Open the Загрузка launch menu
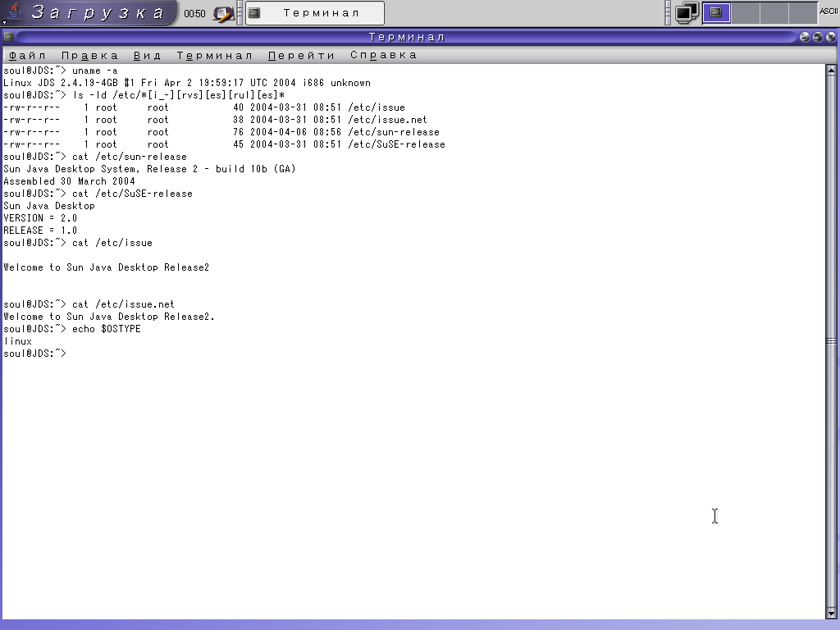 pos(89,13)
